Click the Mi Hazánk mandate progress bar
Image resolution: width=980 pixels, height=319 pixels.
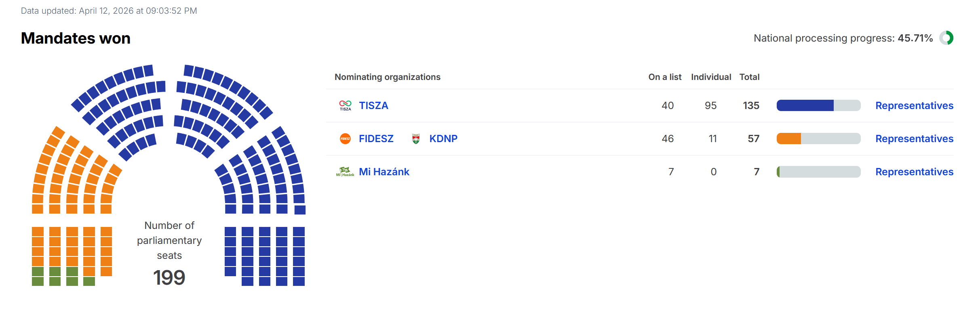point(818,172)
